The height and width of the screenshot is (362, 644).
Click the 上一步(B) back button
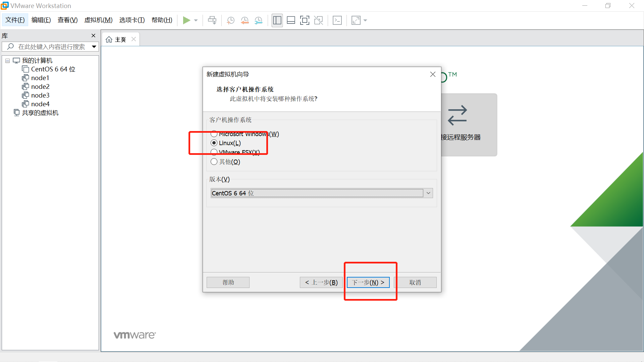pyautogui.click(x=321, y=283)
